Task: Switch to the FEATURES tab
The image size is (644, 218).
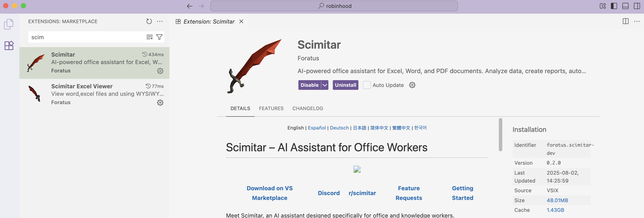Action: (271, 109)
